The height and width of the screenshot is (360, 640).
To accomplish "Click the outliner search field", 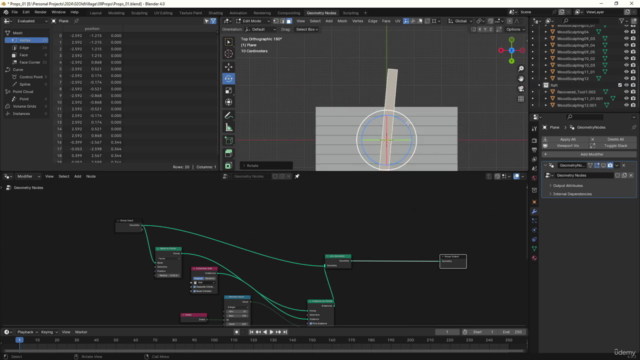I will point(581,21).
